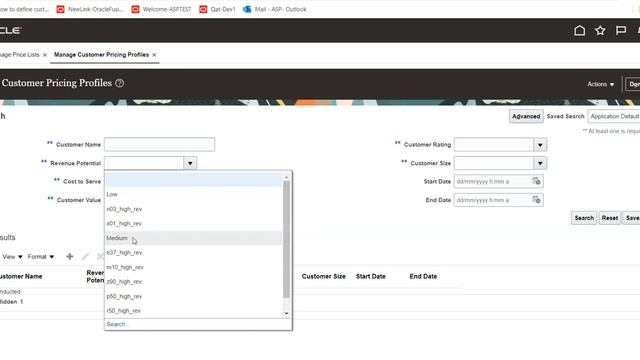Open the watchlist flag icon
640x360 pixels.
click(621, 30)
